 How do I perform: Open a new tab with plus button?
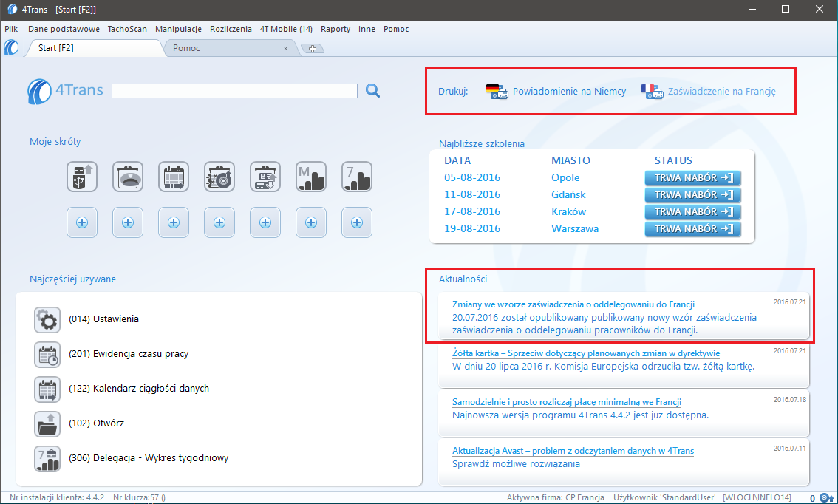(x=313, y=49)
